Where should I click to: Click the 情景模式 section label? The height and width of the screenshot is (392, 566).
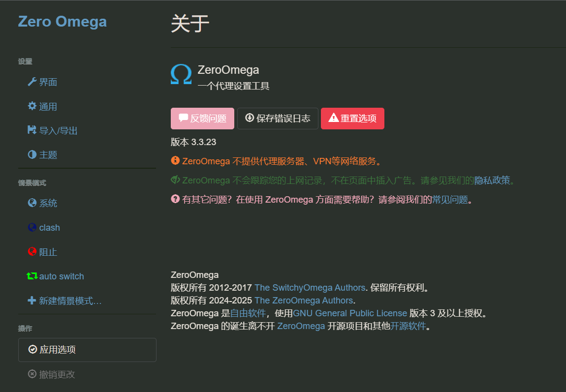(x=32, y=183)
